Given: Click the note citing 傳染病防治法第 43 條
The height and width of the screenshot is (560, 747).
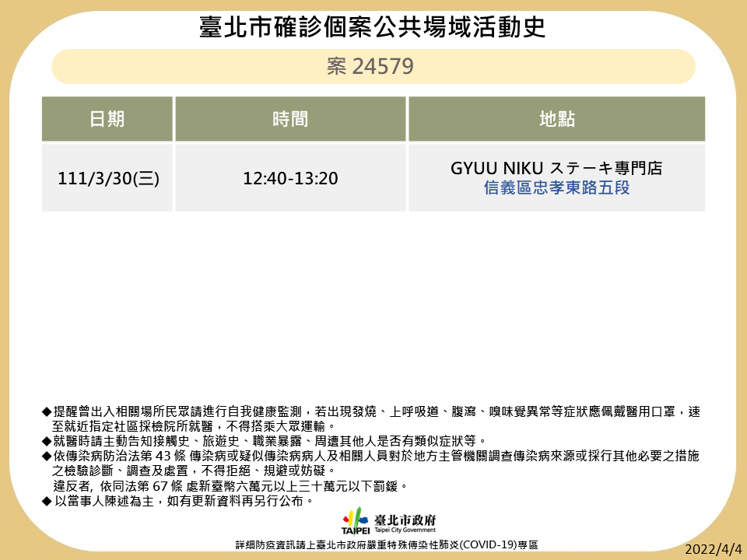Looking at the screenshot, I should click(370, 457).
